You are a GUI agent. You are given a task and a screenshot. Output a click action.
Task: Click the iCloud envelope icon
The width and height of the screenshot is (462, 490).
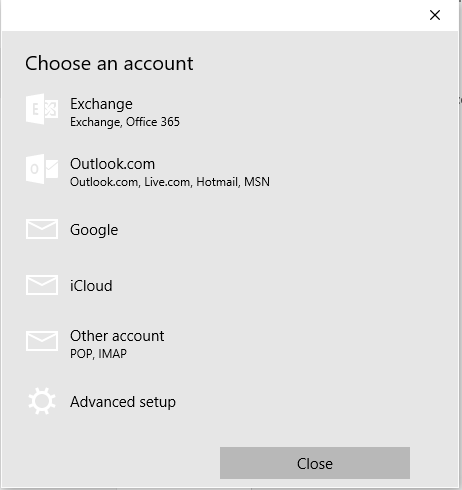pos(42,285)
